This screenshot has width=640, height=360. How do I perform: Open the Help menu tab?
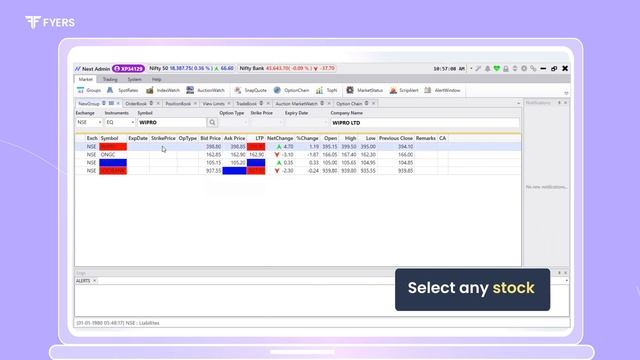click(x=156, y=80)
